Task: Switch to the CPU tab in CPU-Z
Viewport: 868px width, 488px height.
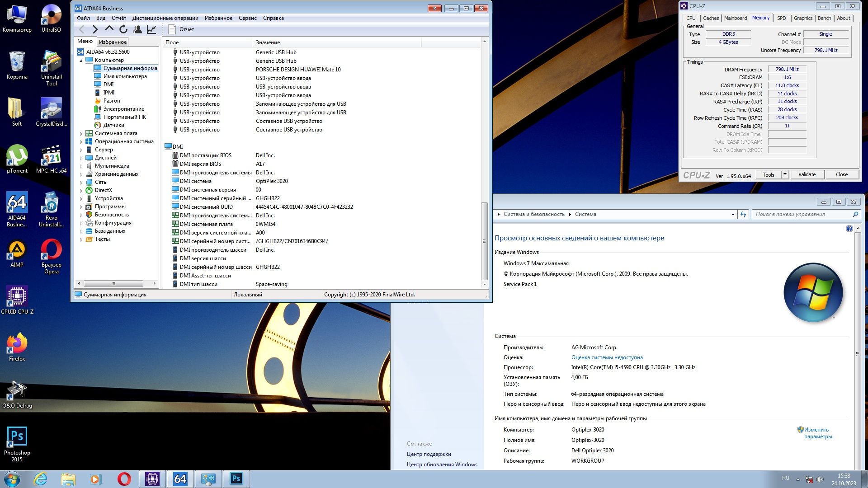Action: (x=691, y=18)
